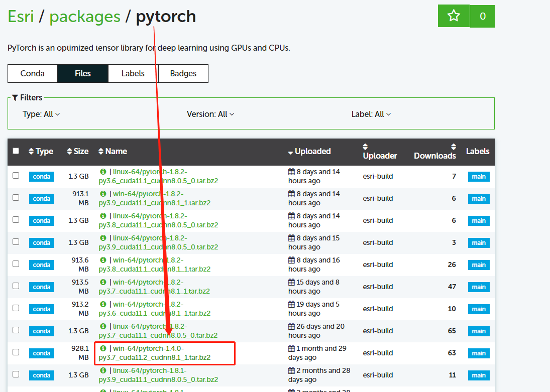Open the Esri owner link
The height and width of the screenshot is (392, 550).
tap(21, 17)
